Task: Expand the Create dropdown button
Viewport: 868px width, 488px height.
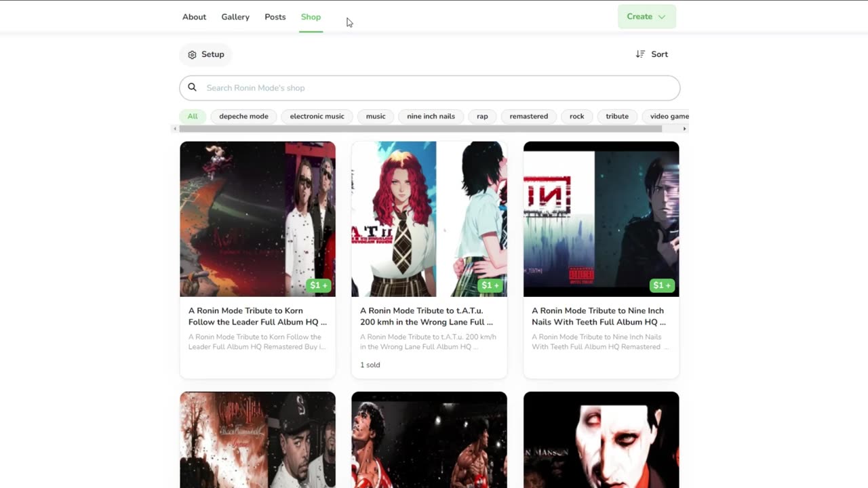Action: 647,17
